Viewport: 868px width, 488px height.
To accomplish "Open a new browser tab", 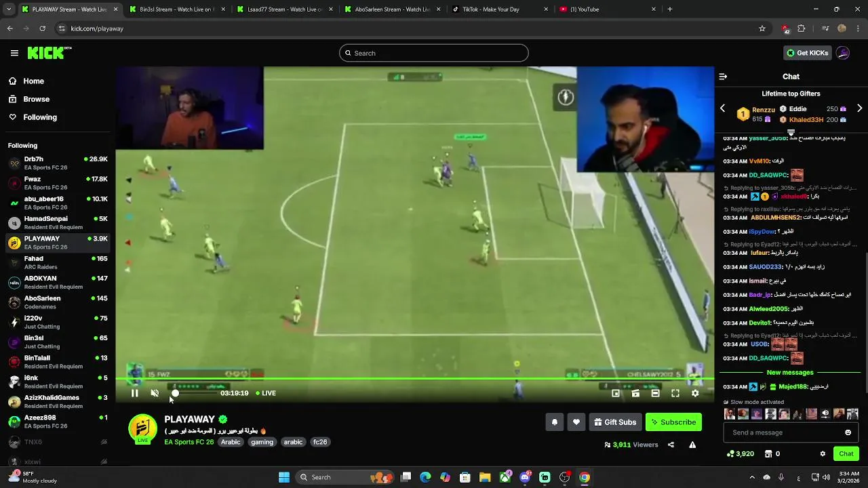I will tap(670, 9).
